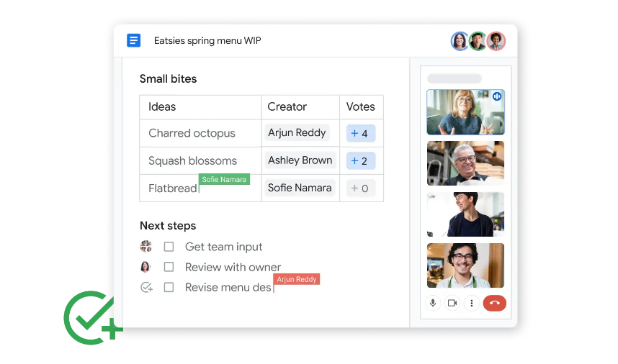
Task: Mute the microphone in the call
Action: click(433, 303)
